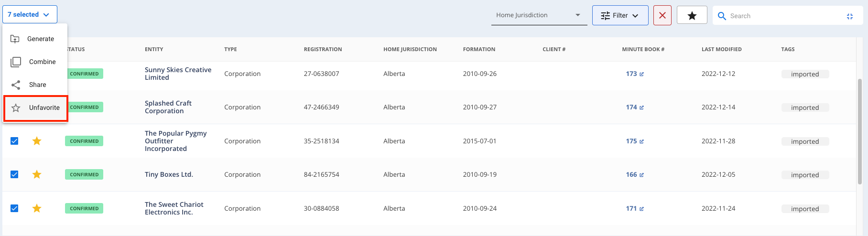The height and width of the screenshot is (236, 868).
Task: Click the imported tag dated 2022-11-24
Action: [x=805, y=209]
